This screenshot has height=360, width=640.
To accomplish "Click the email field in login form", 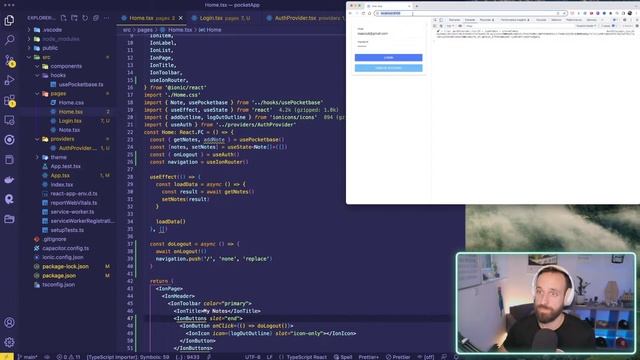I will (389, 32).
